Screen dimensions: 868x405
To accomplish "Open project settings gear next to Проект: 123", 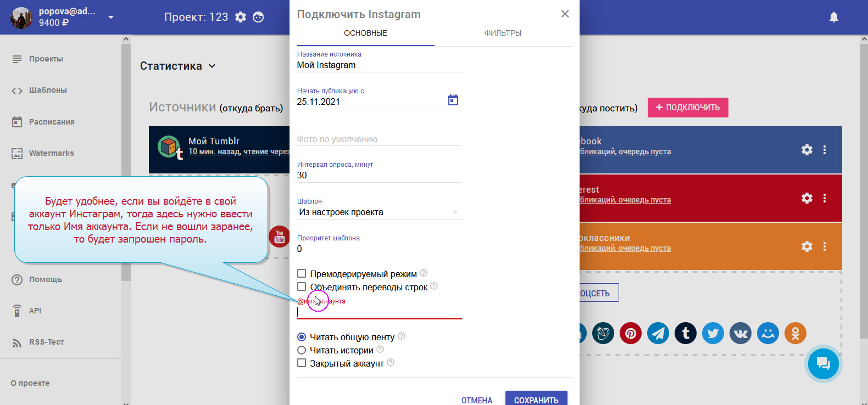I will point(241,17).
